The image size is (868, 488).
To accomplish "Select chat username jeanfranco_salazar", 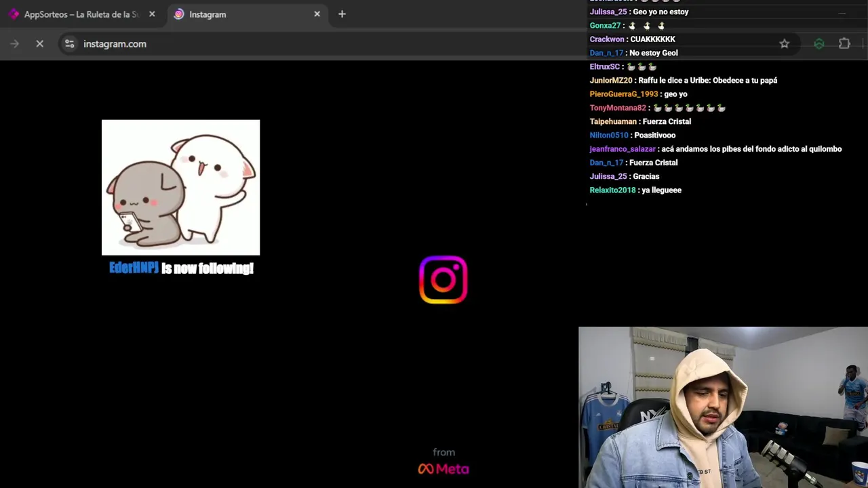I will 623,149.
